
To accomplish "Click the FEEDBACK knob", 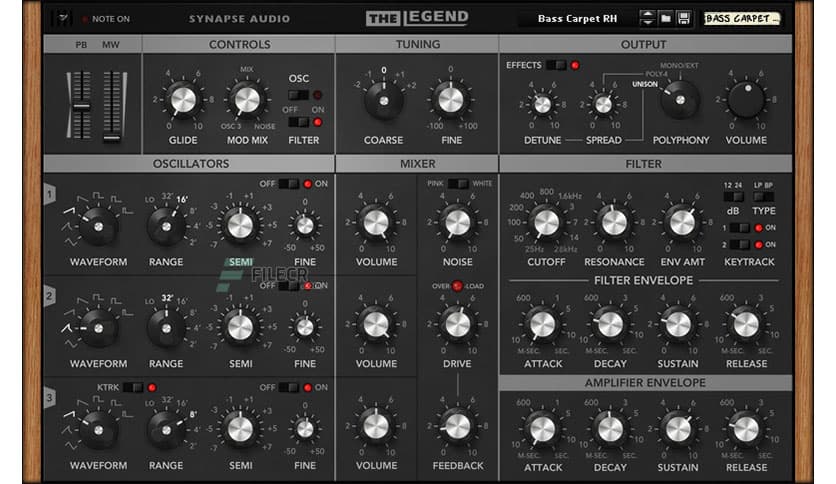I will [x=457, y=426].
